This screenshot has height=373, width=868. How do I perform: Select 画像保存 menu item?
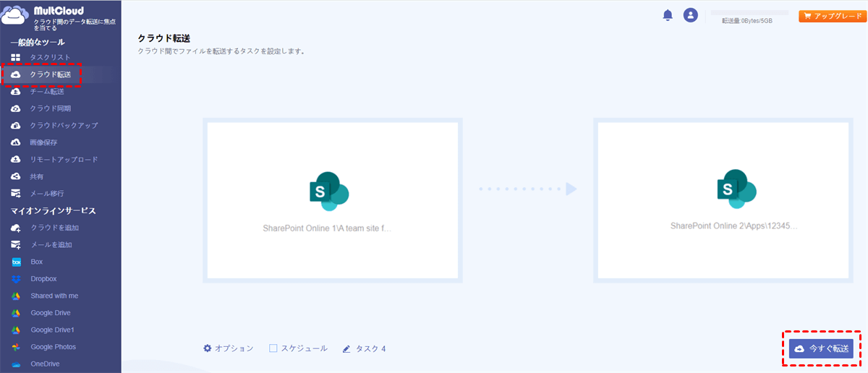coord(43,142)
